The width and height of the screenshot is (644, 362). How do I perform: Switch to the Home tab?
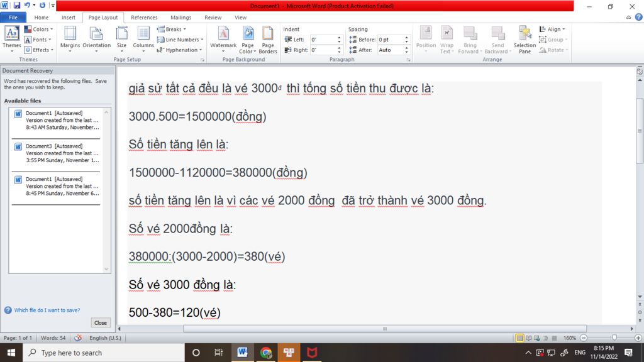tap(41, 18)
